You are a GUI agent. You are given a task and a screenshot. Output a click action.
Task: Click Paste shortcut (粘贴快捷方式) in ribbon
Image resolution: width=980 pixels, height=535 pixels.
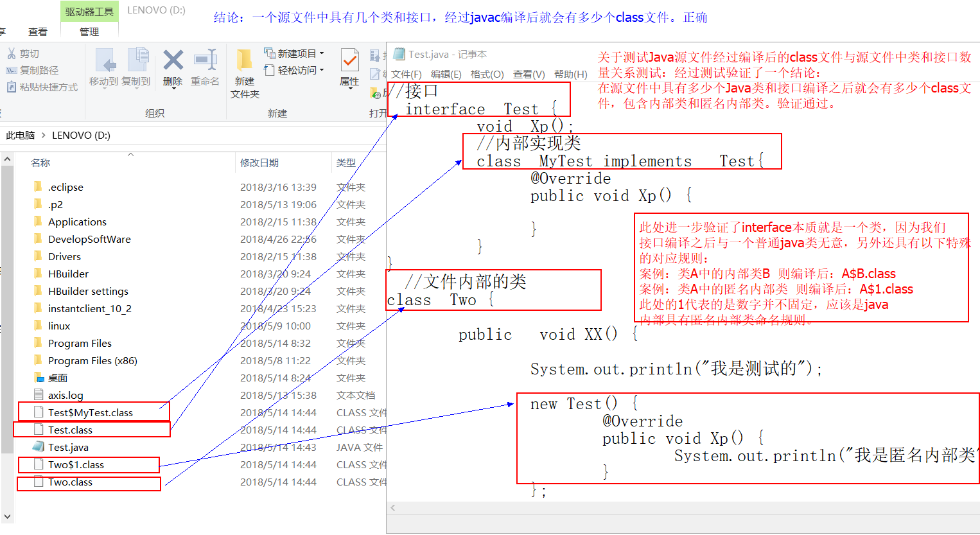click(42, 87)
